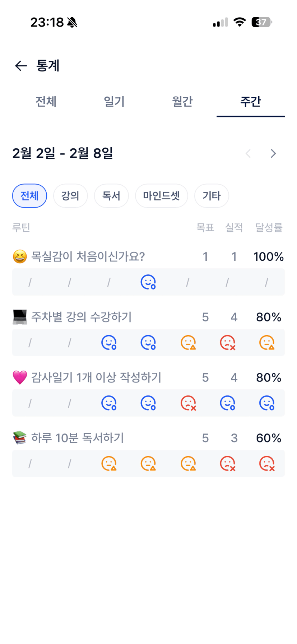Switch to the 전체 statistics tab
Screen dimensions: 297x644
click(x=46, y=102)
